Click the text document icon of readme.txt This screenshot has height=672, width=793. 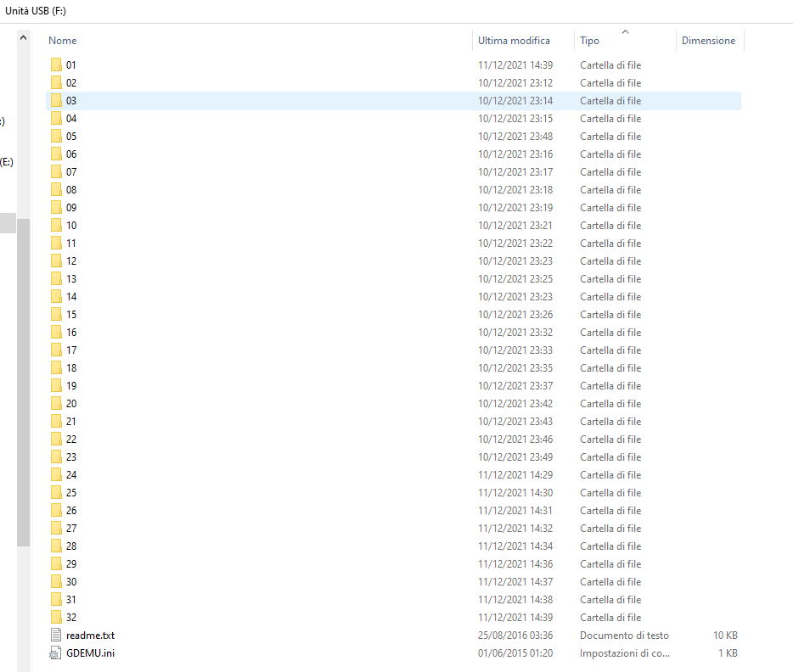(x=56, y=636)
